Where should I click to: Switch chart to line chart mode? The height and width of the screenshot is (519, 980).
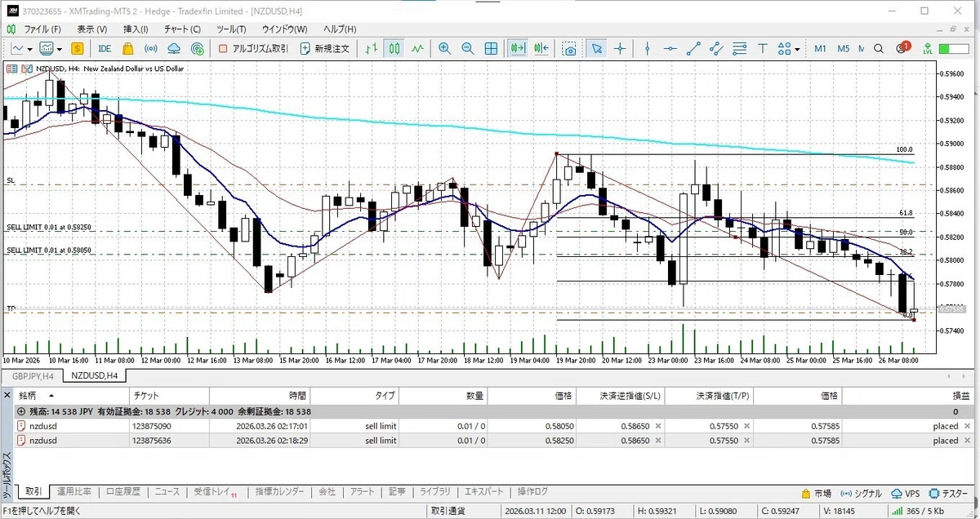[x=417, y=48]
